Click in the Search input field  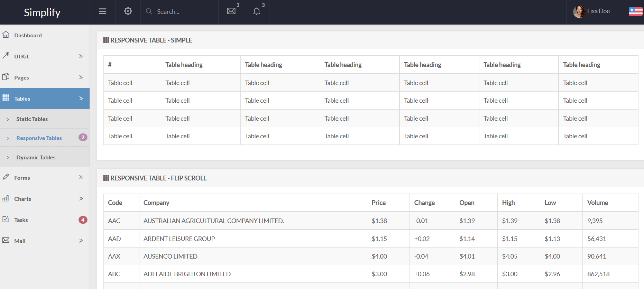(183, 12)
